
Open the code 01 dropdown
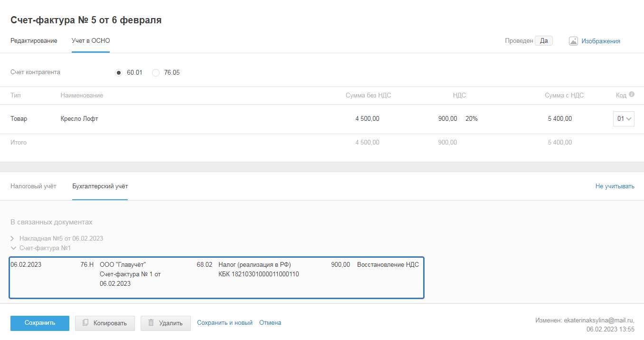624,119
